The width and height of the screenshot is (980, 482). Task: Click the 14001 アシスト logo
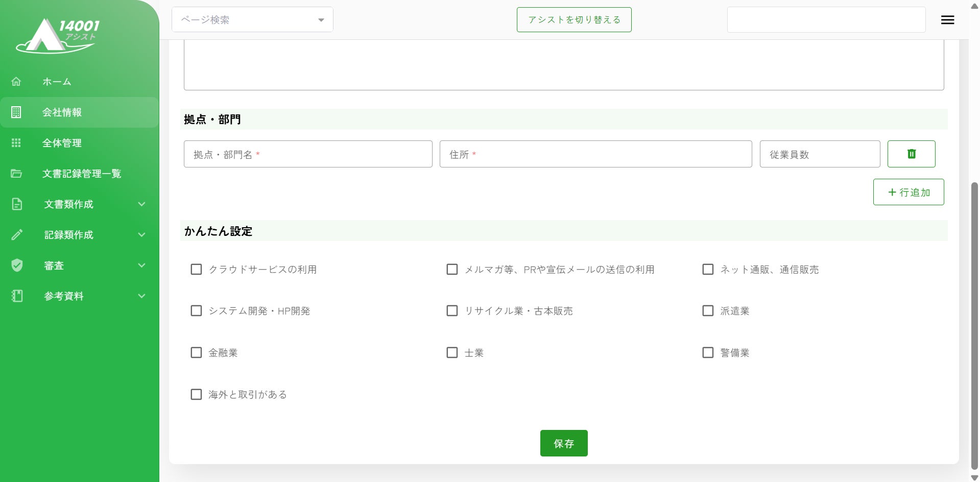pyautogui.click(x=58, y=36)
